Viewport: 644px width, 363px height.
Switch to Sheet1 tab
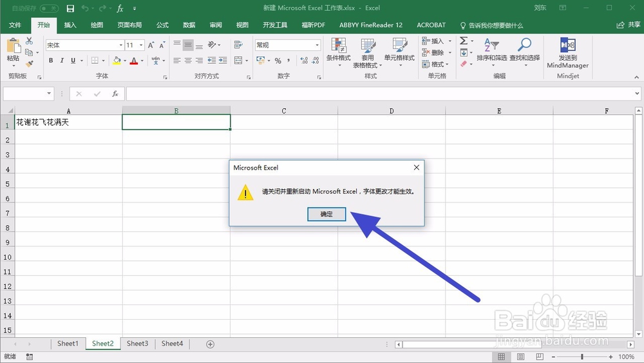click(x=68, y=344)
